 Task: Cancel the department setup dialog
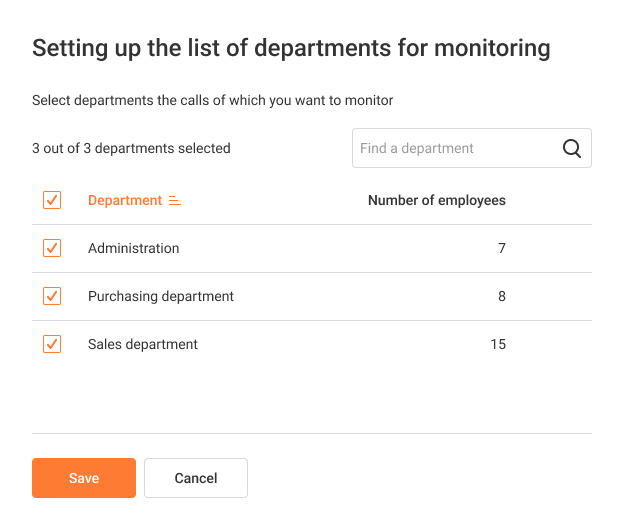pyautogui.click(x=196, y=478)
